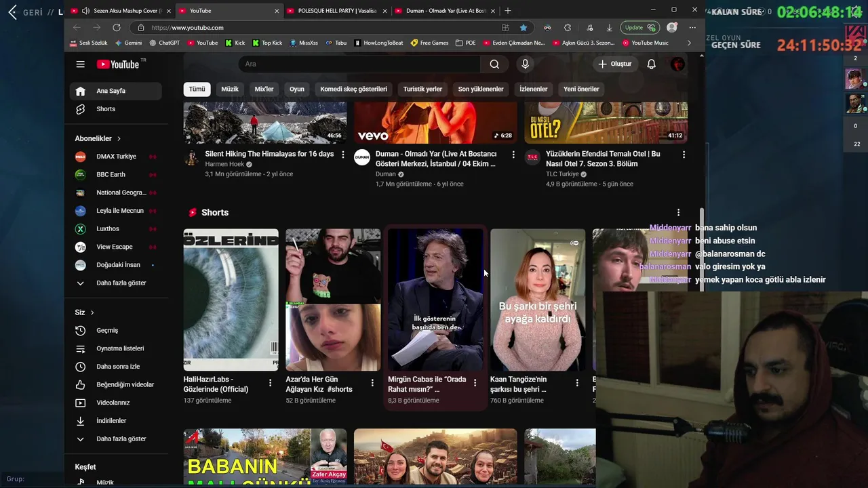Play the Mirgün Cabas short thumbnail
The width and height of the screenshot is (868, 488).
pyautogui.click(x=435, y=300)
